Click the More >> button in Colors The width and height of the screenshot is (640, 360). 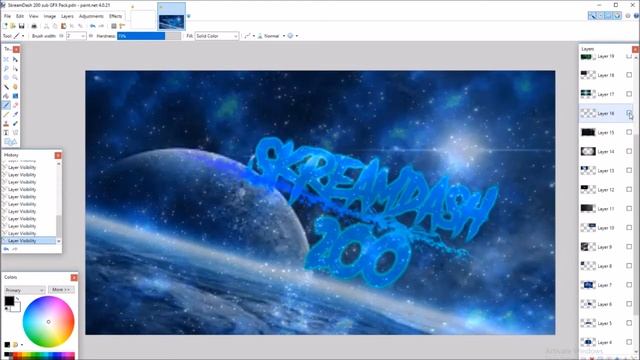click(61, 290)
